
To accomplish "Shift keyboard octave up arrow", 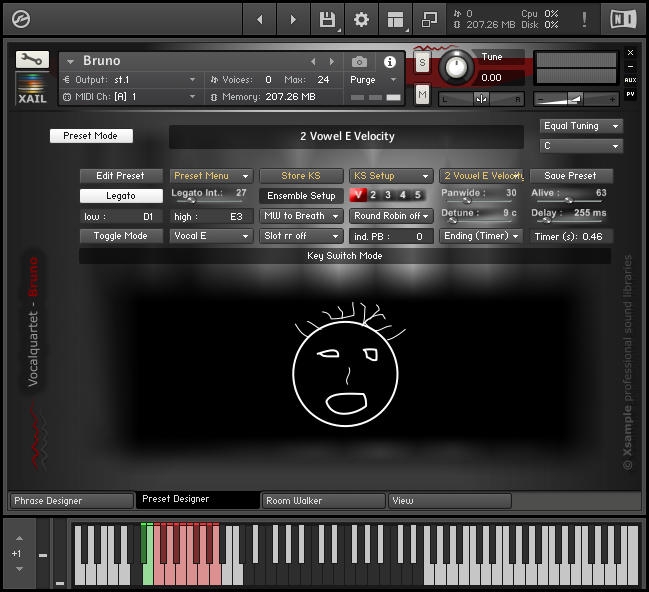I will coord(19,538).
